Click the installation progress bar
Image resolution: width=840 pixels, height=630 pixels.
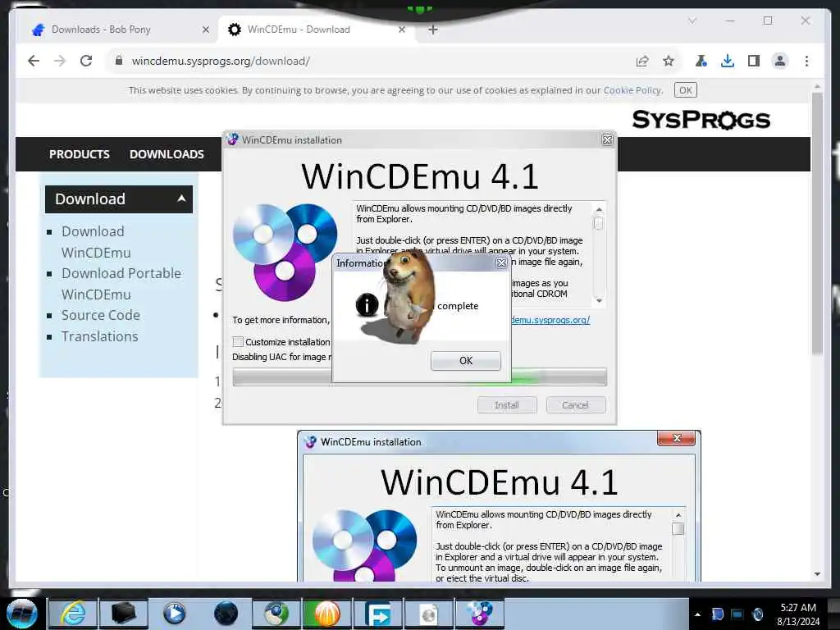[419, 377]
